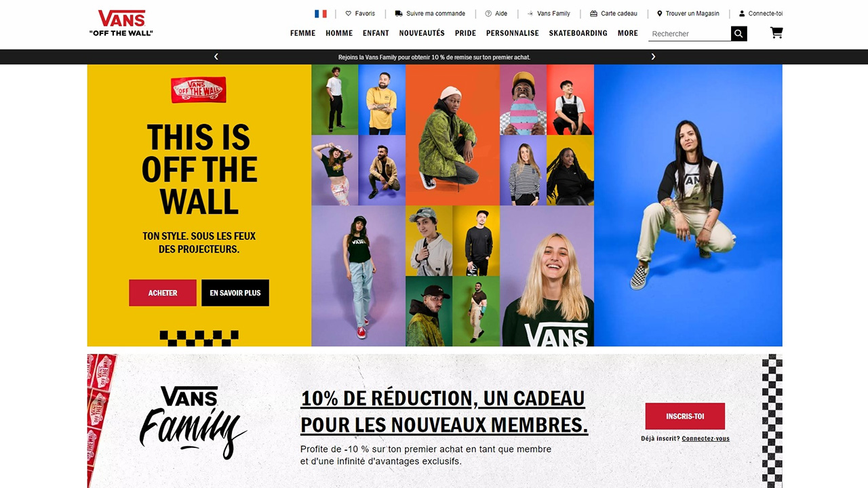This screenshot has height=488, width=868.
Task: Open Favoris heart icon link
Action: tap(349, 14)
